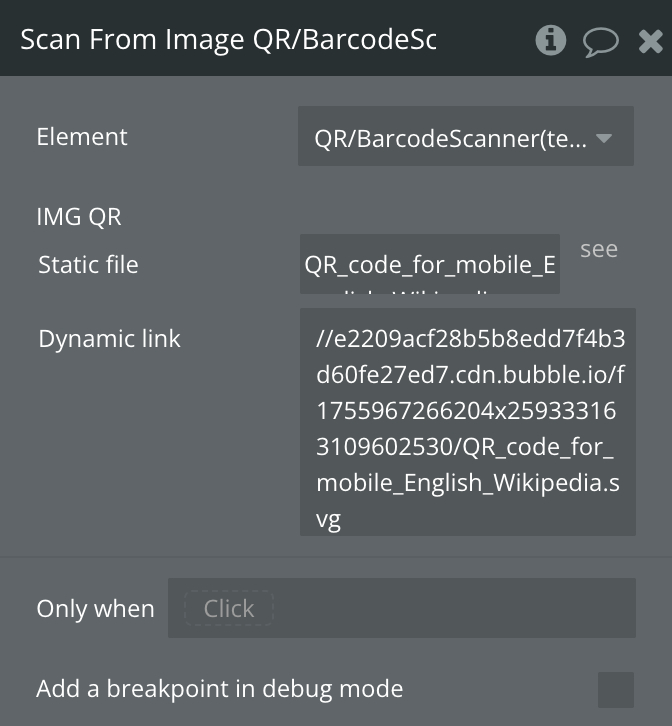Click the Static file QR_code_for_mobile field

click(x=429, y=265)
